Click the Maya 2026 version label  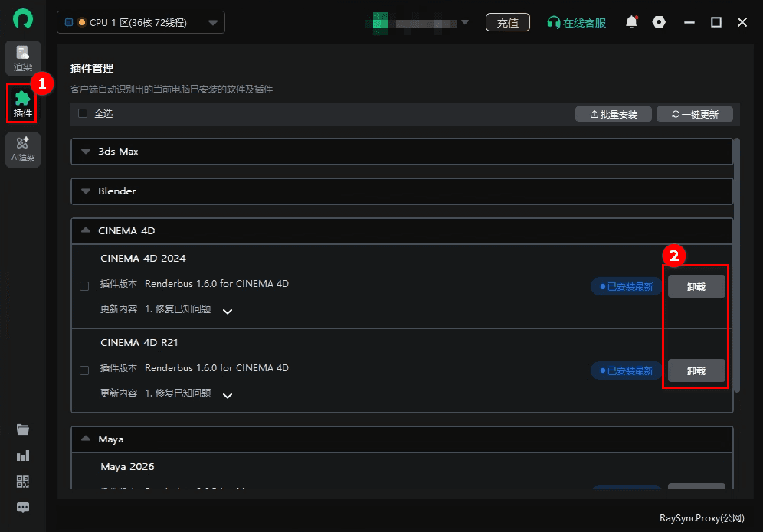pos(127,467)
